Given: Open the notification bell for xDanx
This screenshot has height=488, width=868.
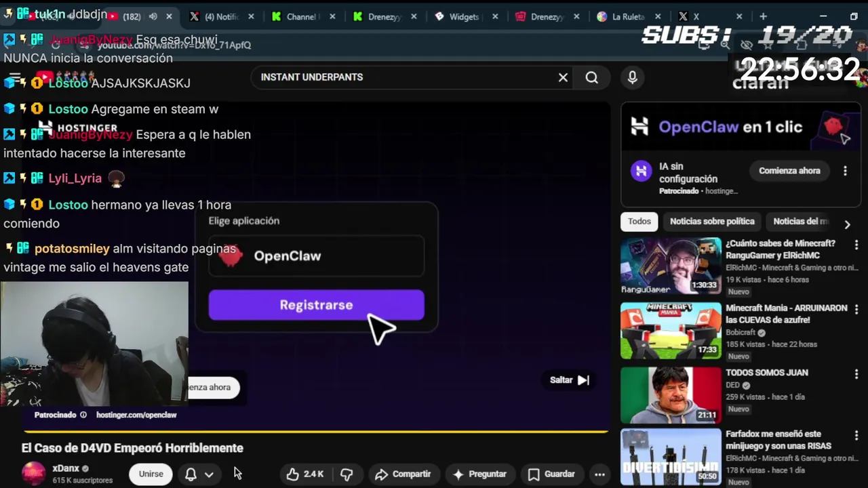Looking at the screenshot, I should (191, 474).
